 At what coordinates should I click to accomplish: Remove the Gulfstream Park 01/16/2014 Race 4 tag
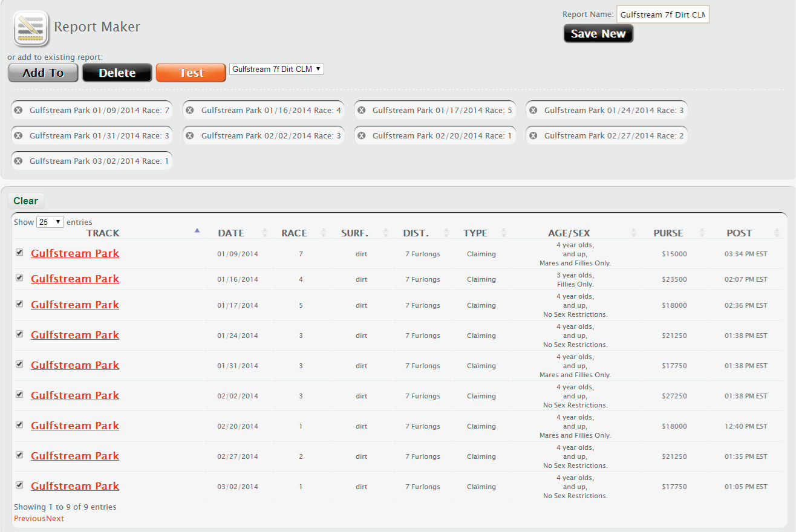point(190,110)
